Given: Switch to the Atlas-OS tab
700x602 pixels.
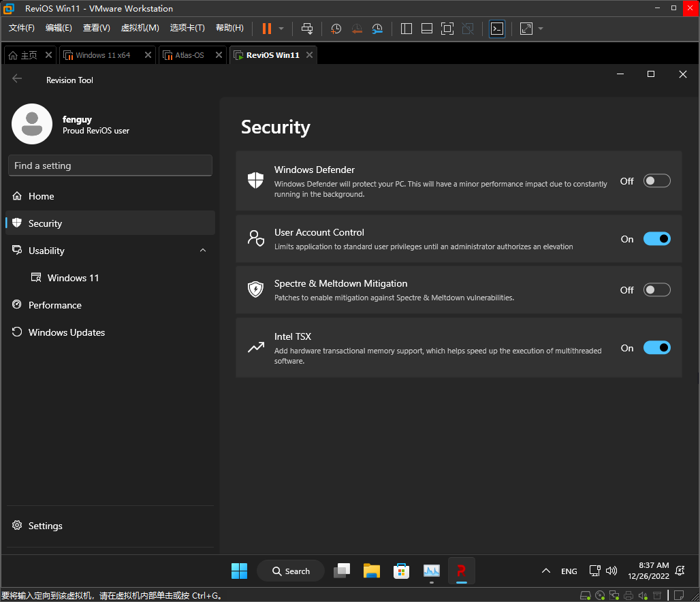Looking at the screenshot, I should [189, 55].
